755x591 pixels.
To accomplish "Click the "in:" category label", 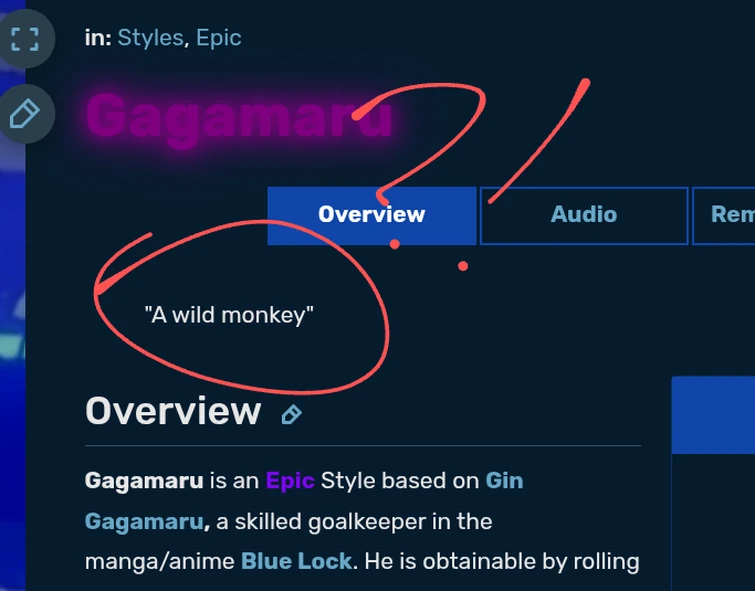I will click(98, 38).
